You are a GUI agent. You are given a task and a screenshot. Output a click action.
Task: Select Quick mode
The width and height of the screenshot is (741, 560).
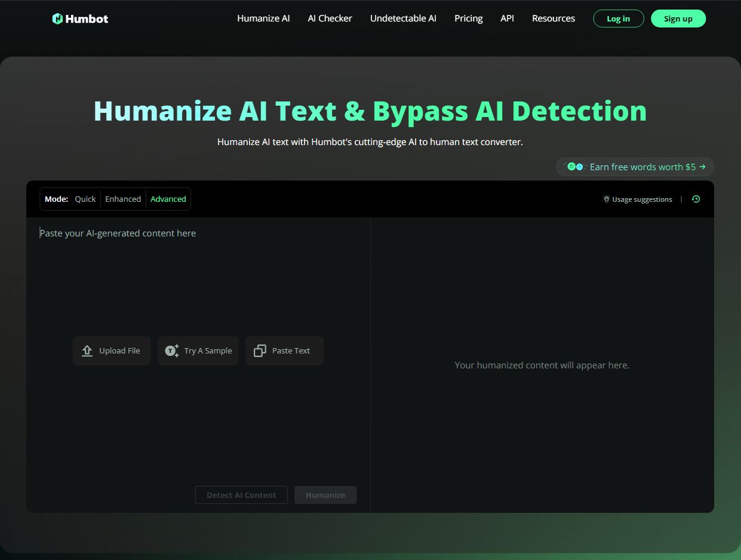pos(85,199)
